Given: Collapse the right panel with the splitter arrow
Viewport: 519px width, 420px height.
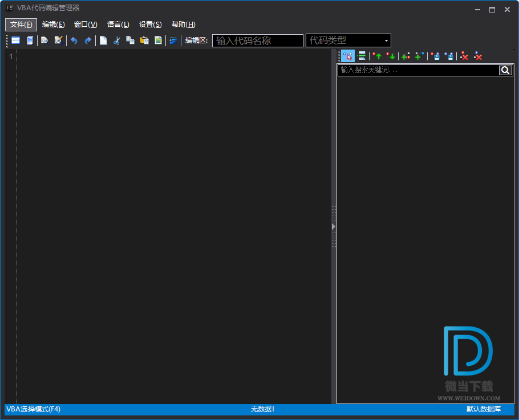Looking at the screenshot, I should point(334,227).
